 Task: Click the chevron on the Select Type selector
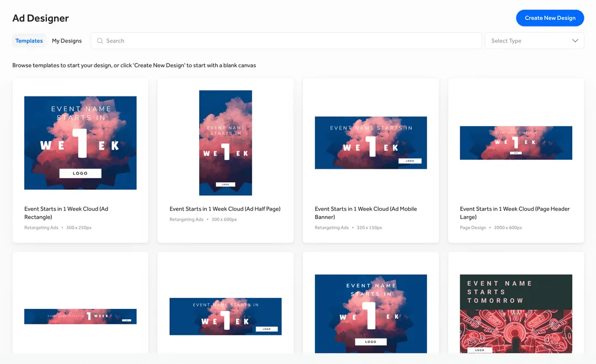tap(575, 40)
